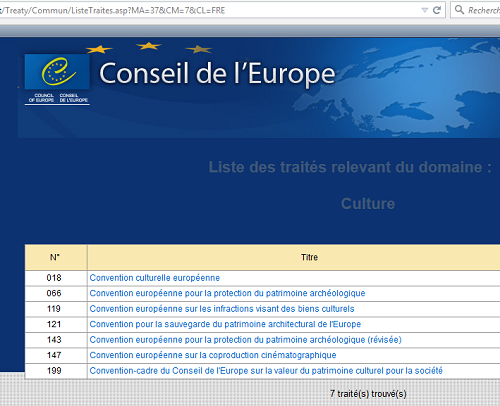
Task: Click treaty number 199 cell
Action: click(x=54, y=371)
